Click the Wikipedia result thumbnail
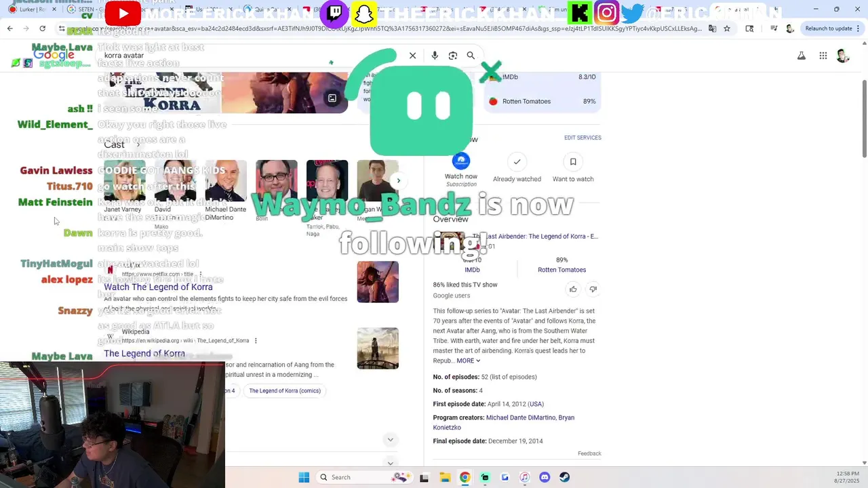 pyautogui.click(x=378, y=348)
